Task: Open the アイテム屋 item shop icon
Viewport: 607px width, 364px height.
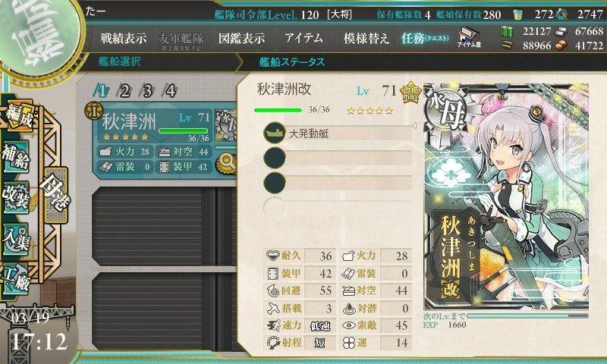Action: coord(469,38)
